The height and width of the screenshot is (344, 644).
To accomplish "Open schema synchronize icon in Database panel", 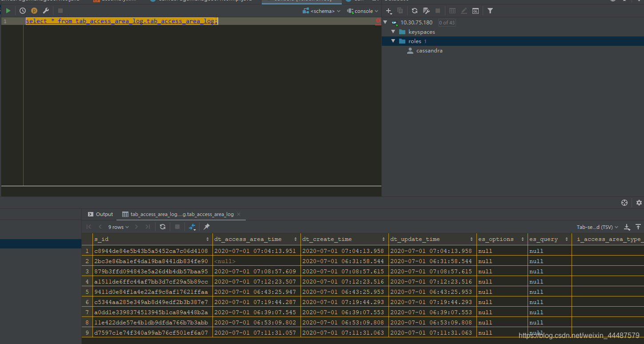I will (426, 11).
